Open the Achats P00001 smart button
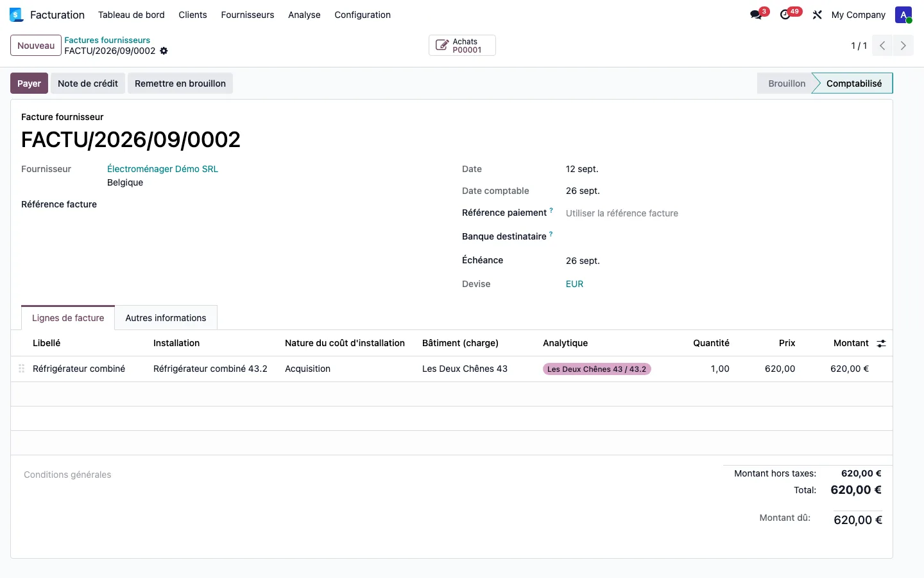 pyautogui.click(x=462, y=46)
